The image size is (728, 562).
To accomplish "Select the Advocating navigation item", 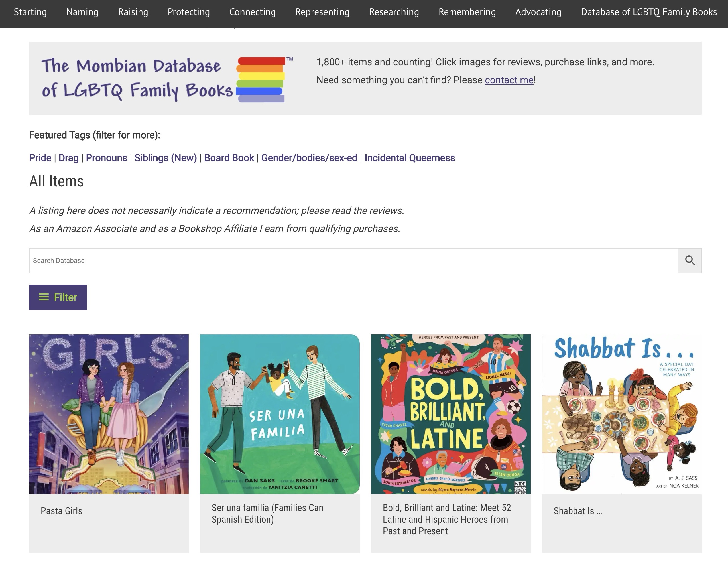I will point(538,12).
